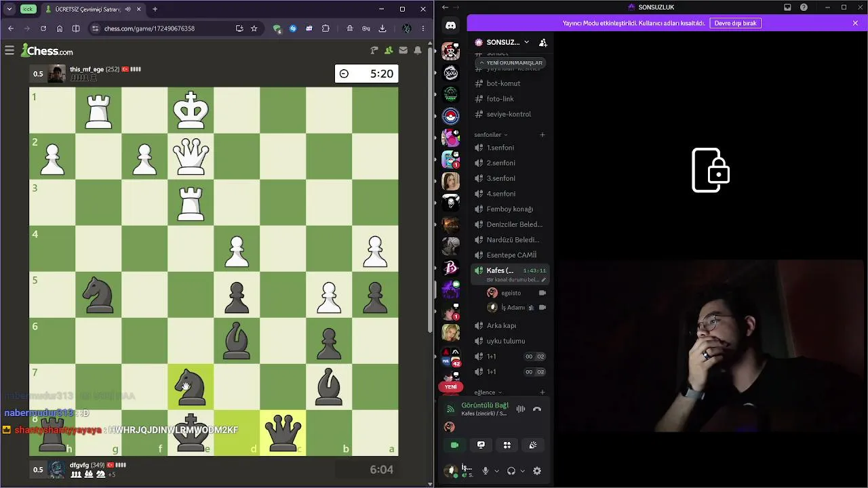Join the 4.senfoni voice channel
The height and width of the screenshot is (488, 868).
pos(510,194)
